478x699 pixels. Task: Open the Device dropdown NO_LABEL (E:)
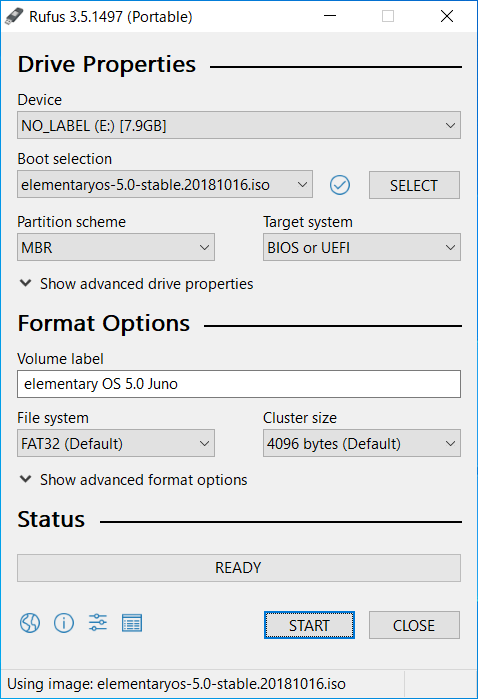coord(239,125)
